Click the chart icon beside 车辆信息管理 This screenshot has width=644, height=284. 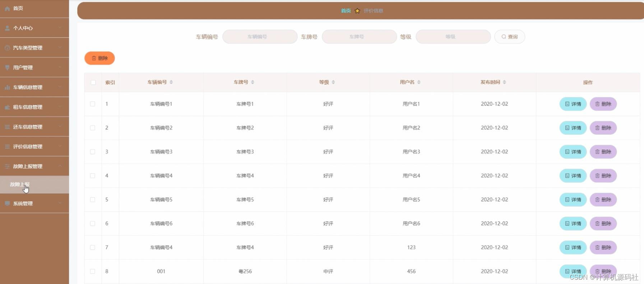[7, 87]
